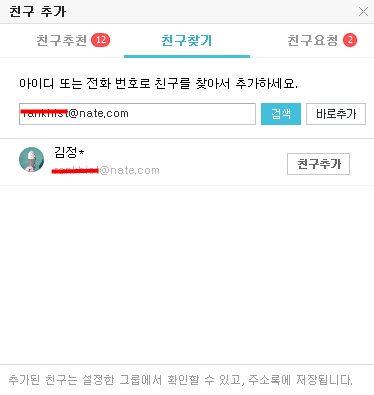Click the gray nate.com email under 김정*
Screen dimensions: 374x395
[x=106, y=170]
